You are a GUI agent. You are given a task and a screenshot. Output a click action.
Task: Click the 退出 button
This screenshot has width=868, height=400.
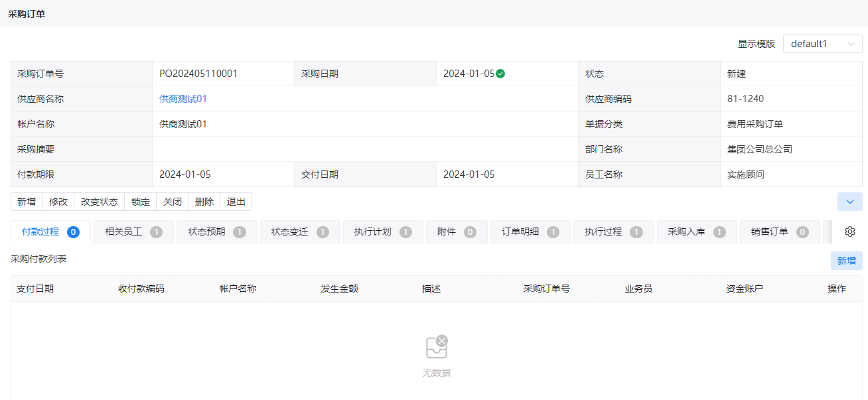(x=236, y=202)
